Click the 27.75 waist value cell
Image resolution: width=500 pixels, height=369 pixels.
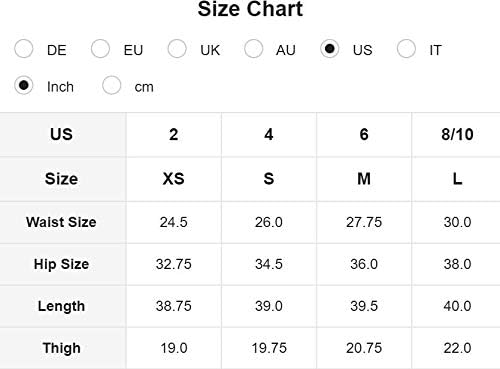click(x=364, y=222)
